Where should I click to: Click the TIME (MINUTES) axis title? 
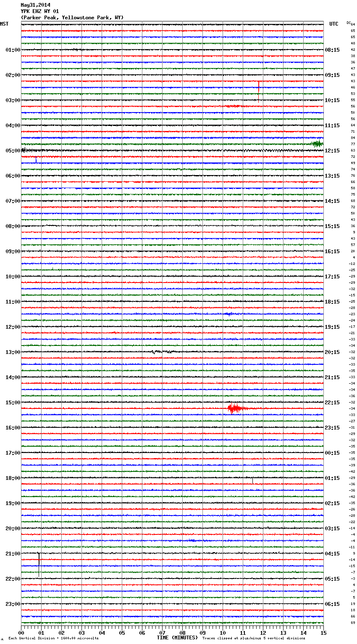click(177, 638)
